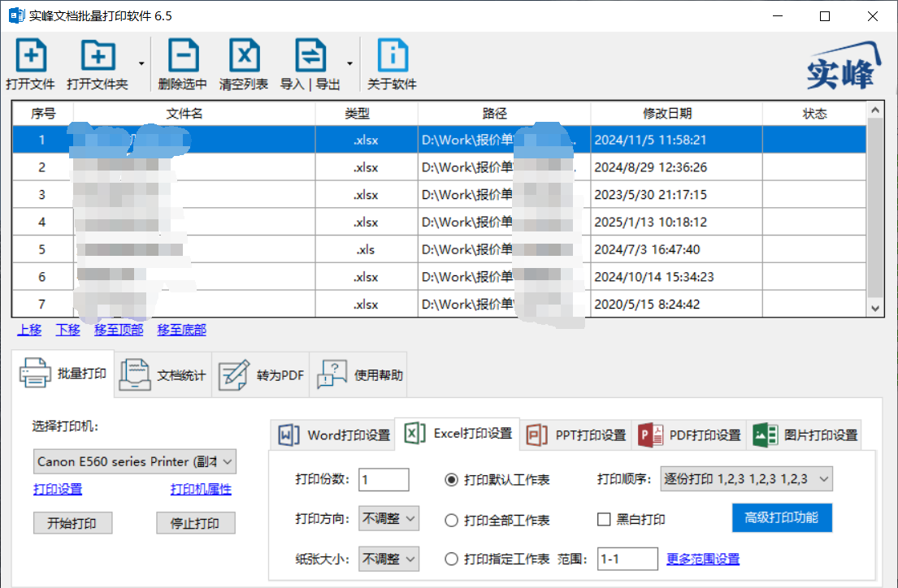Screen dimensions: 898x588
Task: Open the Canon E560 printer selection dropdown
Action: coord(135,461)
